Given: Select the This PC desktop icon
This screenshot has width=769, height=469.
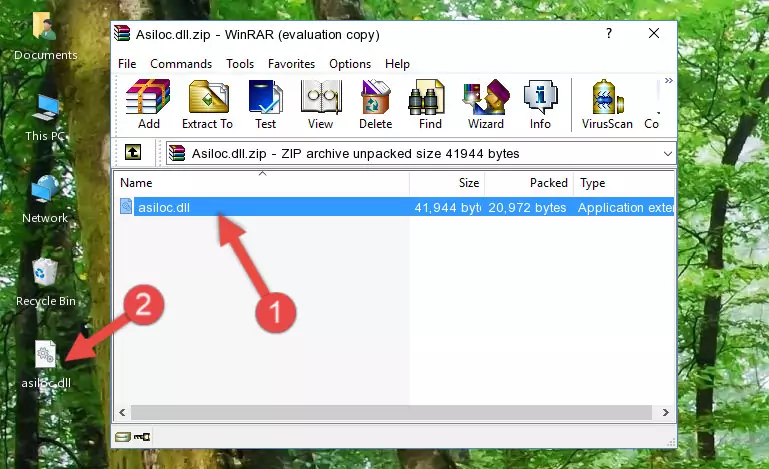Looking at the screenshot, I should point(46,118).
